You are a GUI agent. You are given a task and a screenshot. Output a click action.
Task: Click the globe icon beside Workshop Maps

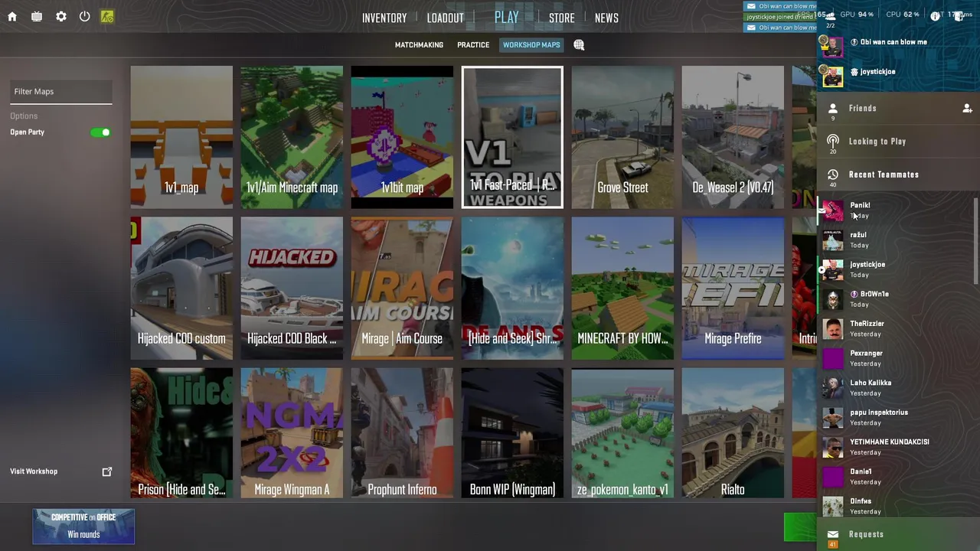click(579, 45)
